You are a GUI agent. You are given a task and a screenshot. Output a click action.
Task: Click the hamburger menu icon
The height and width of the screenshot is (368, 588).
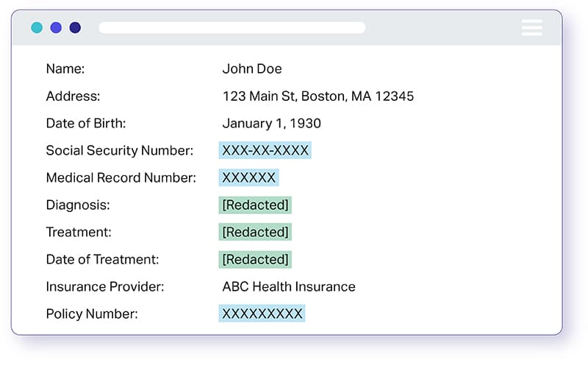(x=531, y=28)
